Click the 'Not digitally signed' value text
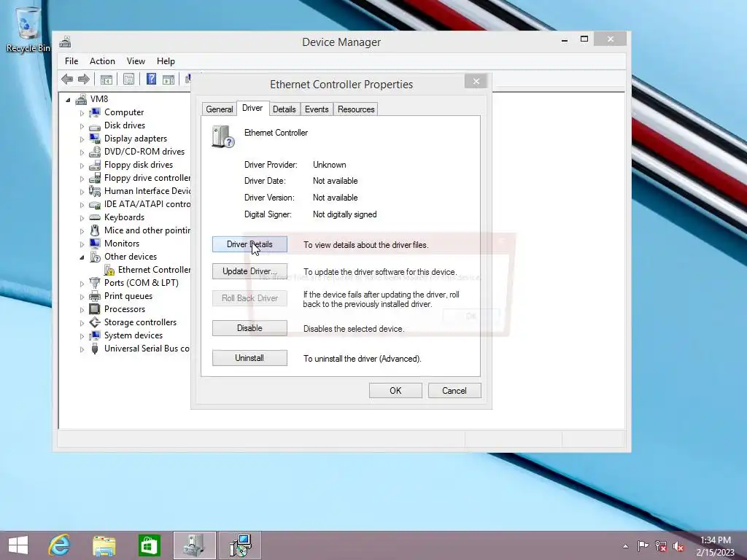The height and width of the screenshot is (560, 747). [345, 214]
